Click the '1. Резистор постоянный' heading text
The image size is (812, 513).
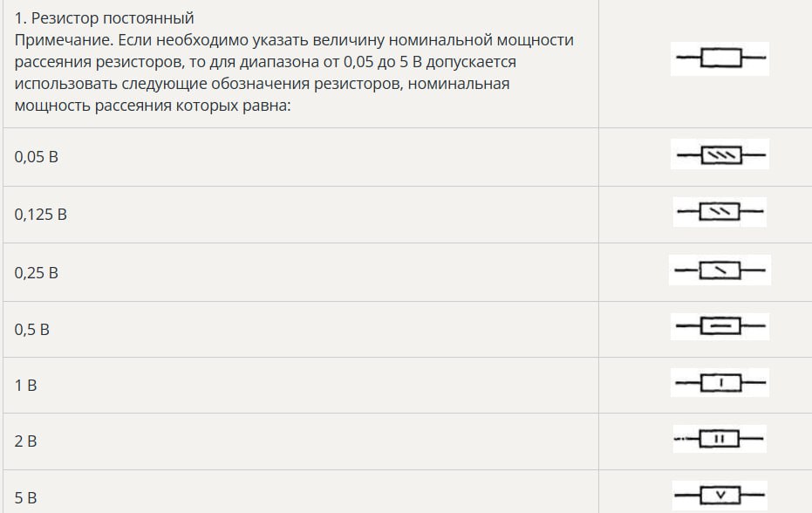pos(104,18)
